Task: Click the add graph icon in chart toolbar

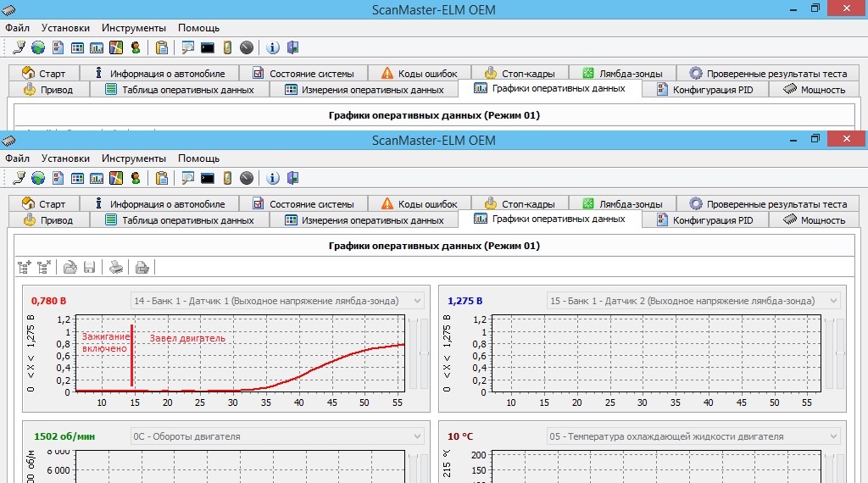Action: pyautogui.click(x=24, y=268)
